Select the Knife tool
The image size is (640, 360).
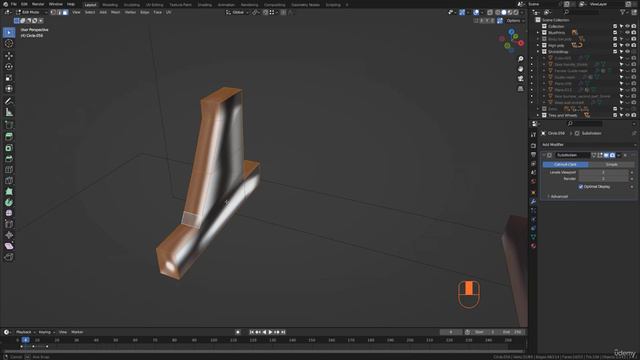coord(9,181)
